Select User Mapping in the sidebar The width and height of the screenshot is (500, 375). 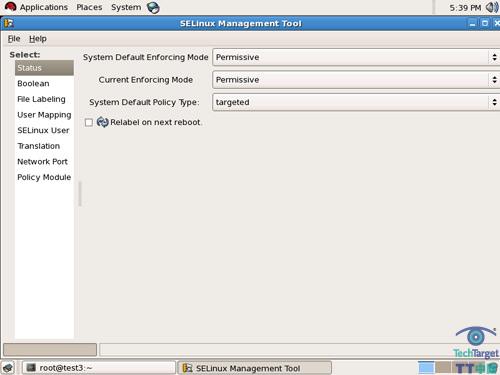coord(44,115)
